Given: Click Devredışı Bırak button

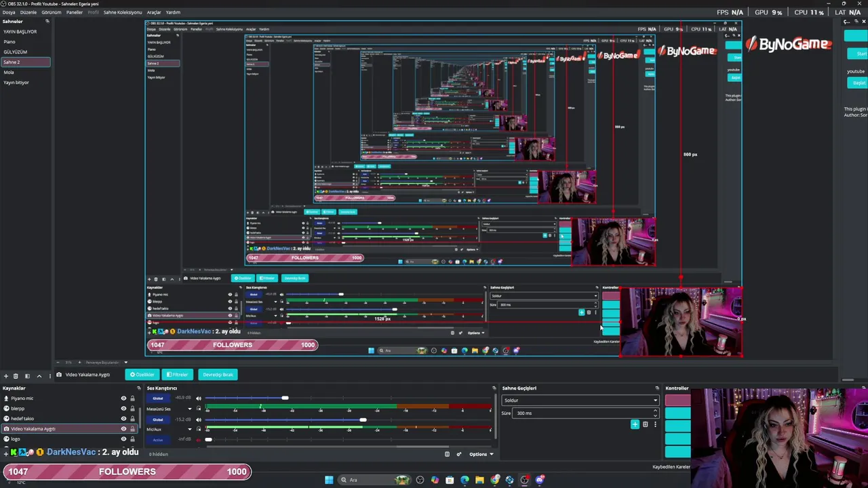Looking at the screenshot, I should click(218, 375).
